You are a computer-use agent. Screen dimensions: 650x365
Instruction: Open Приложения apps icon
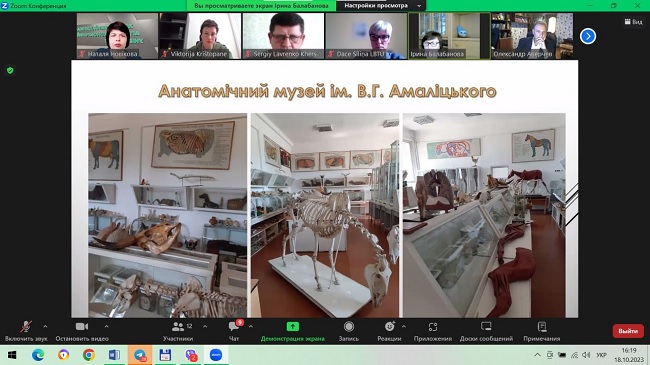point(433,327)
